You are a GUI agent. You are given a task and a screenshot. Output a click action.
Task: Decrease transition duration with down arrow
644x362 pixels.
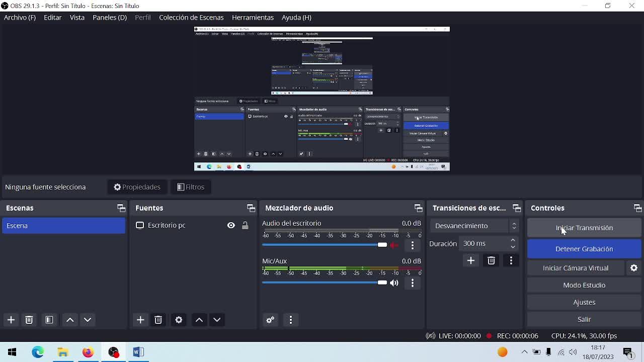click(x=513, y=247)
